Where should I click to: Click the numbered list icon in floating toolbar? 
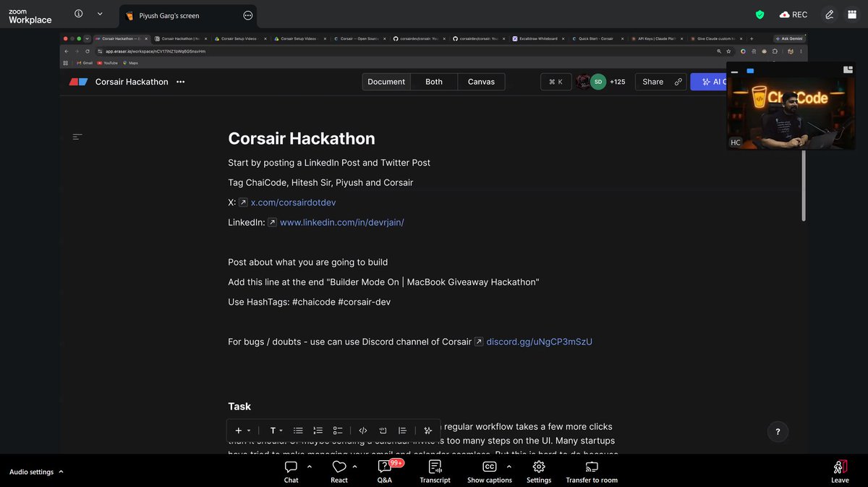pyautogui.click(x=318, y=431)
